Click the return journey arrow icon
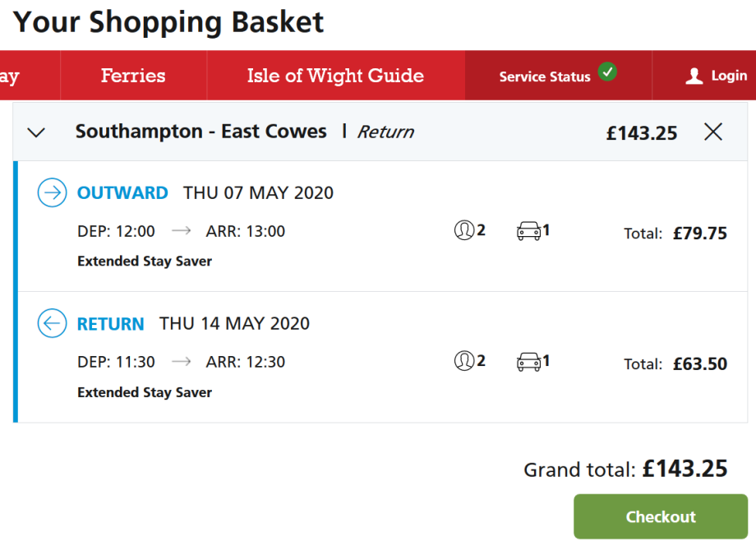The height and width of the screenshot is (551, 756). coord(52,324)
